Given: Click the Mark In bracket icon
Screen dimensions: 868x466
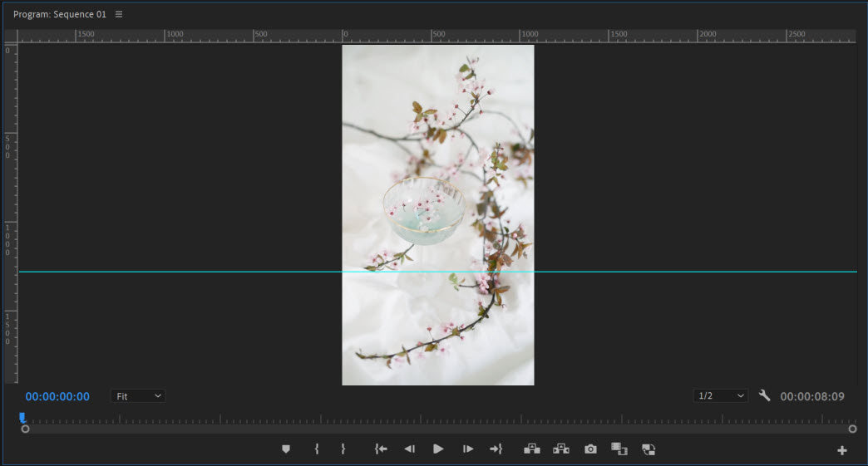Looking at the screenshot, I should (x=317, y=449).
